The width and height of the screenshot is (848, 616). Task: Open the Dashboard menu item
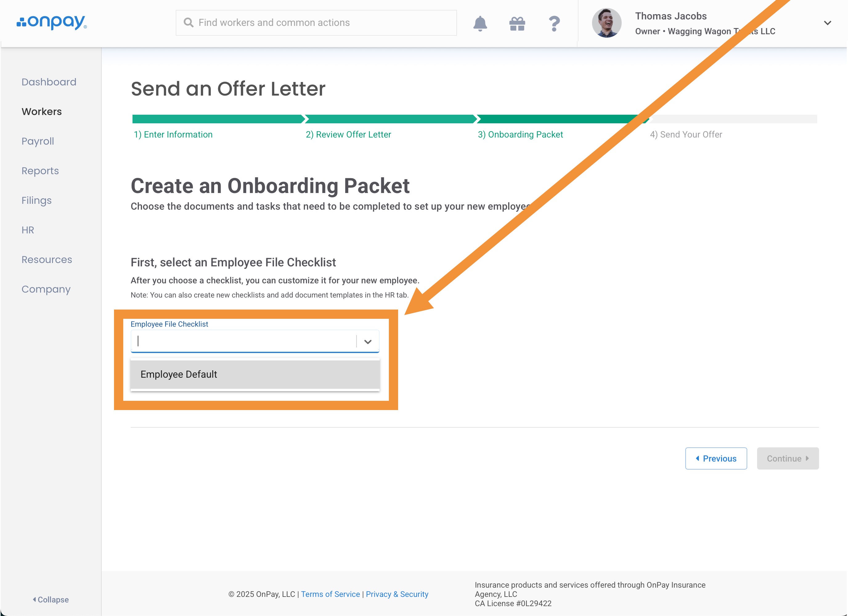coord(49,82)
